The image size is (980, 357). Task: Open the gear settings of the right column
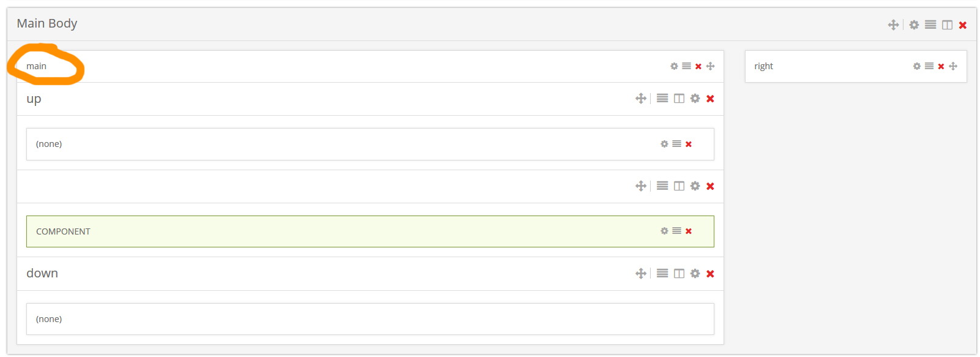point(916,66)
